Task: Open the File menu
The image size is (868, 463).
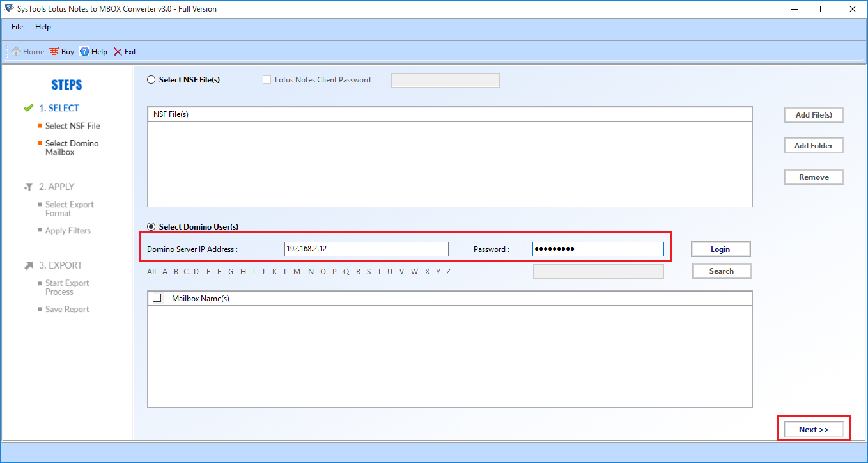Action: tap(17, 27)
